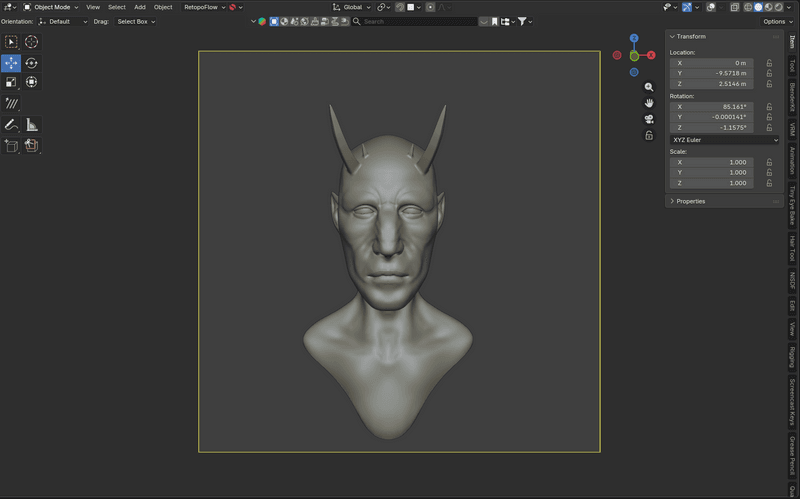Open the Object menu
This screenshot has height=499, width=800.
(163, 7)
